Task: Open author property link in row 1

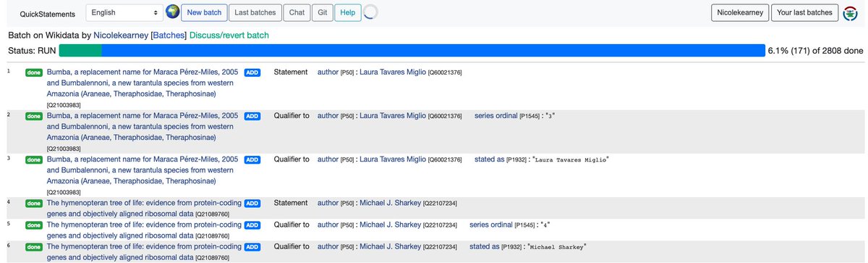Action: coord(328,72)
